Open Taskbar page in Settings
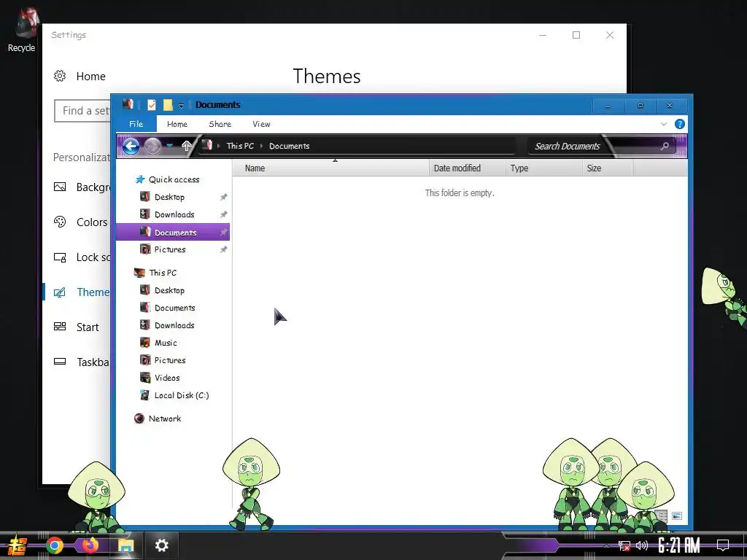 [82, 362]
